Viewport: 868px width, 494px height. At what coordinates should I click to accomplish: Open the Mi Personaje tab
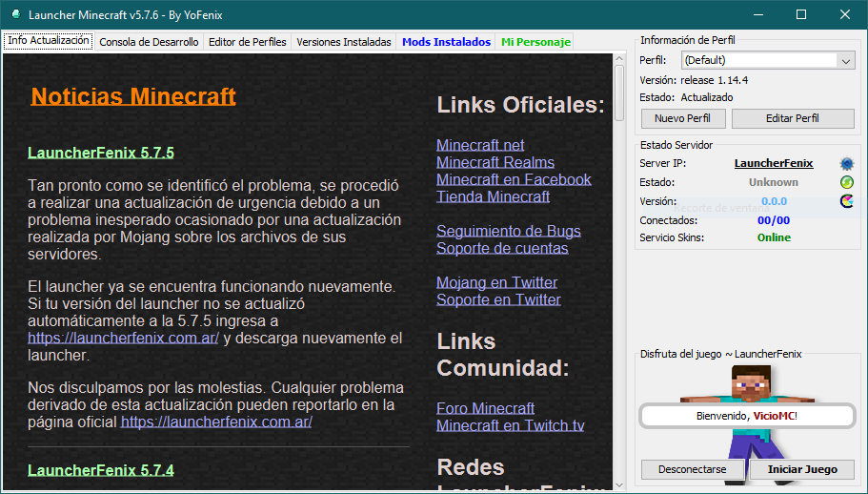click(535, 42)
